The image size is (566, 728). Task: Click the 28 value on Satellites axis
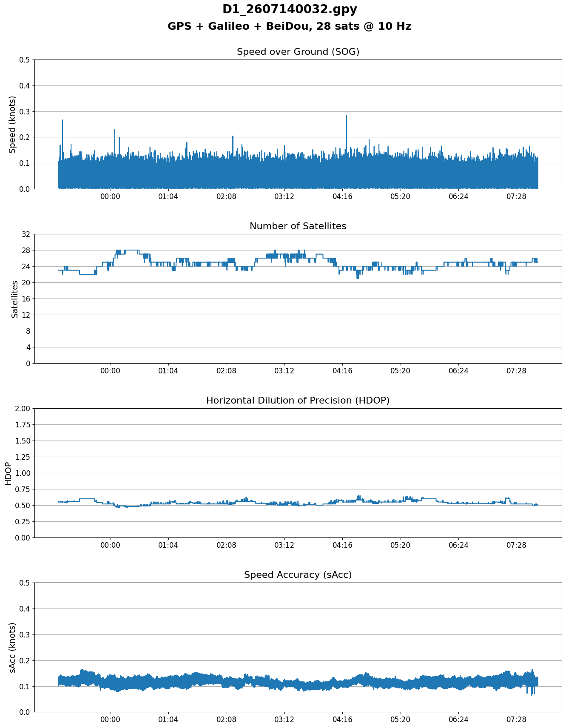click(x=26, y=250)
